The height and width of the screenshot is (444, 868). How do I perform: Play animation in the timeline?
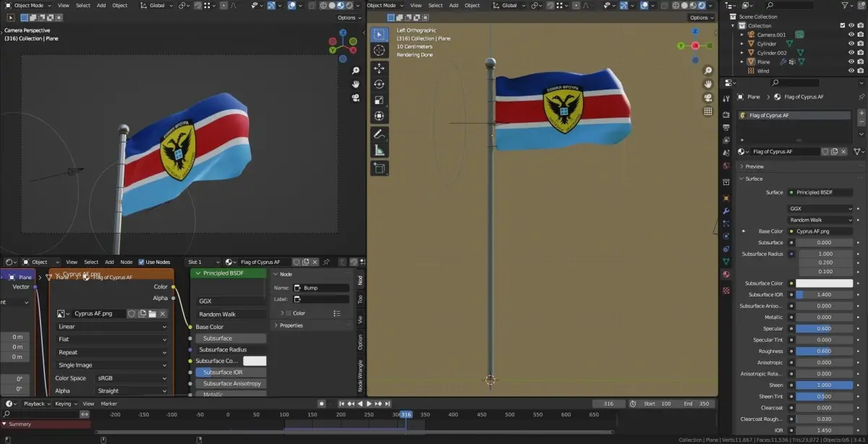tap(369, 404)
